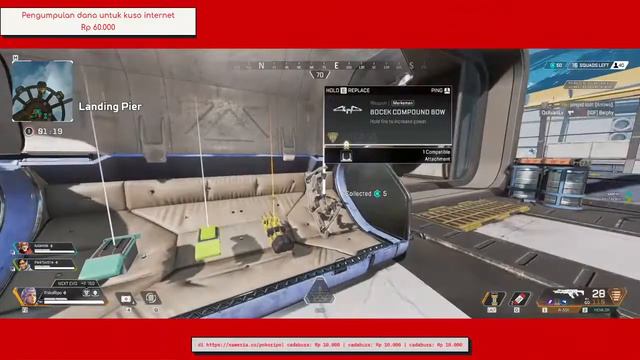Click the 'SQUADS LEFT' counter

point(590,65)
